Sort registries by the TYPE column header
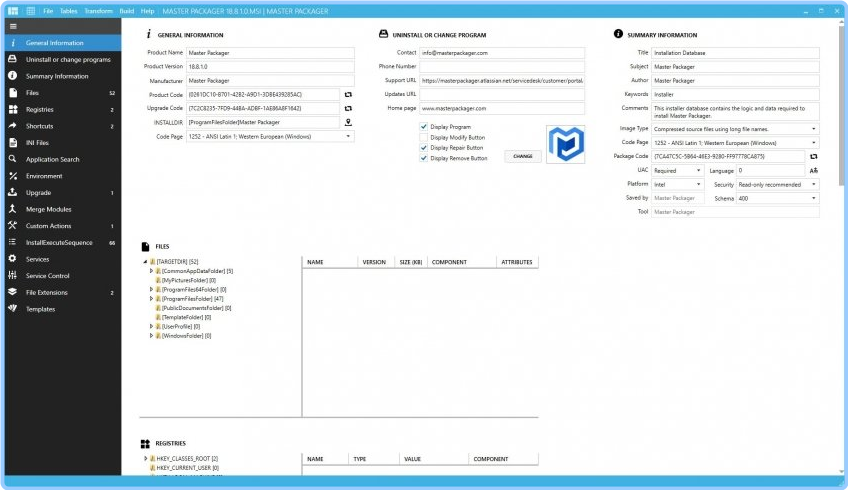The width and height of the screenshot is (848, 490). tap(374, 459)
